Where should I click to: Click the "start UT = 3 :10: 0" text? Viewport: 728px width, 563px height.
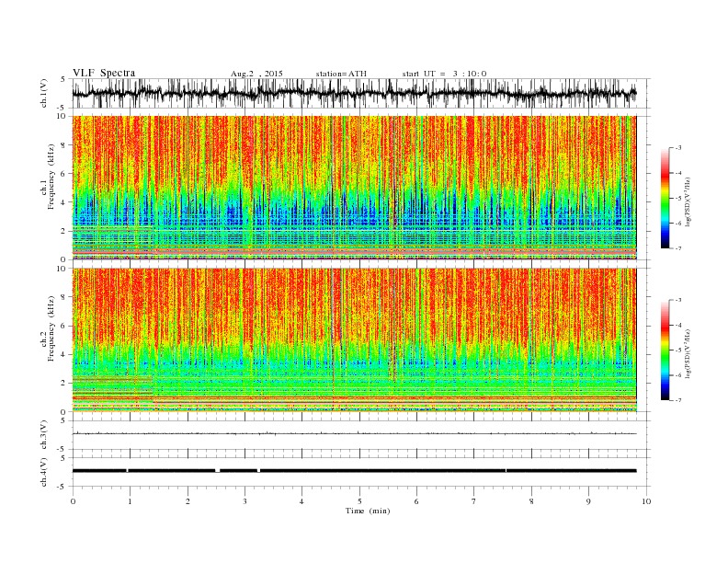[x=444, y=74]
